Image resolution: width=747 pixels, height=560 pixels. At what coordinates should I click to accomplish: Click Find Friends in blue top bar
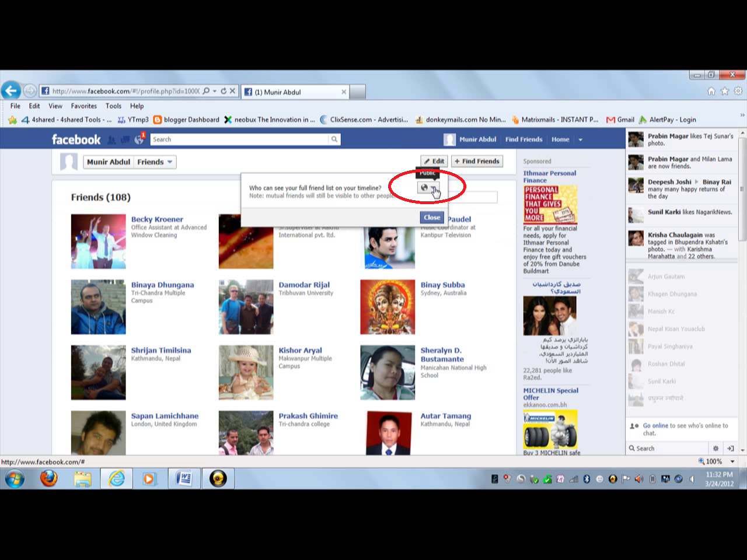coord(523,139)
